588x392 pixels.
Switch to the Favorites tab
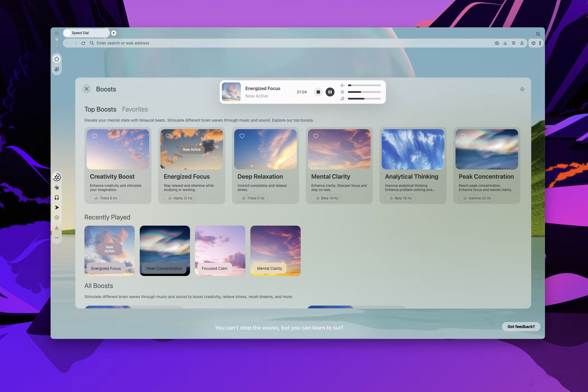click(135, 109)
